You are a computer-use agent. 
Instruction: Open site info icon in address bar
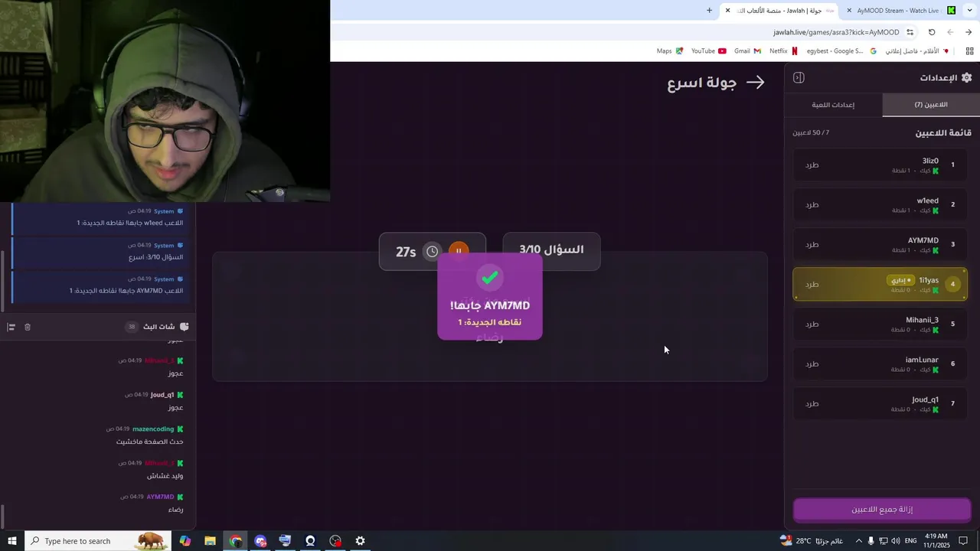(910, 32)
